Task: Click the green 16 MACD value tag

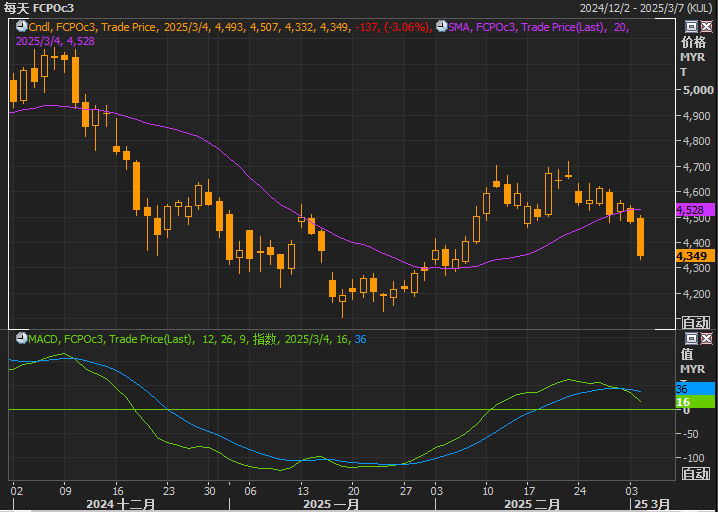Action: (x=695, y=401)
